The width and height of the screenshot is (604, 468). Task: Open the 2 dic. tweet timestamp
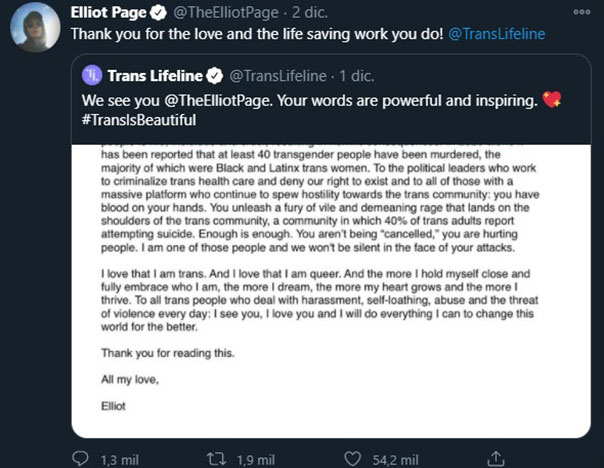[310, 13]
